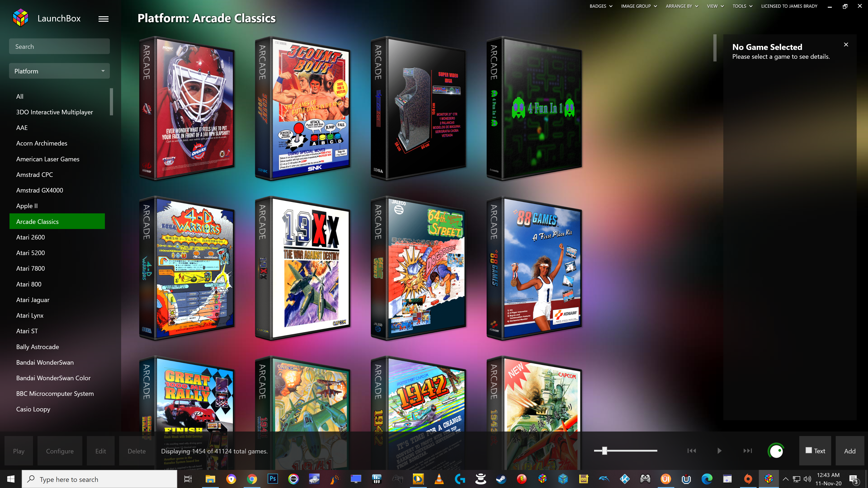The width and height of the screenshot is (868, 488).
Task: Click the platform list scrollbar
Action: pos(111,102)
